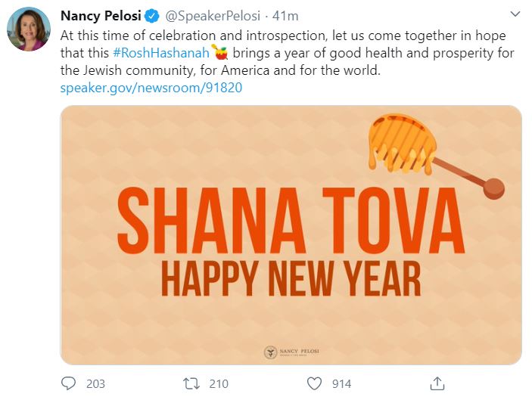Screen dimensions: 532x397
Task: Open the #RoshHashanah hashtag
Action: pyautogui.click(x=161, y=53)
